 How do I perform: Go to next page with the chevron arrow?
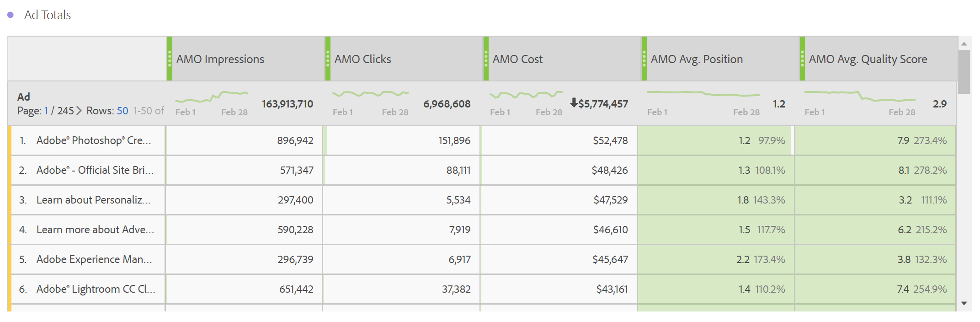tap(79, 111)
